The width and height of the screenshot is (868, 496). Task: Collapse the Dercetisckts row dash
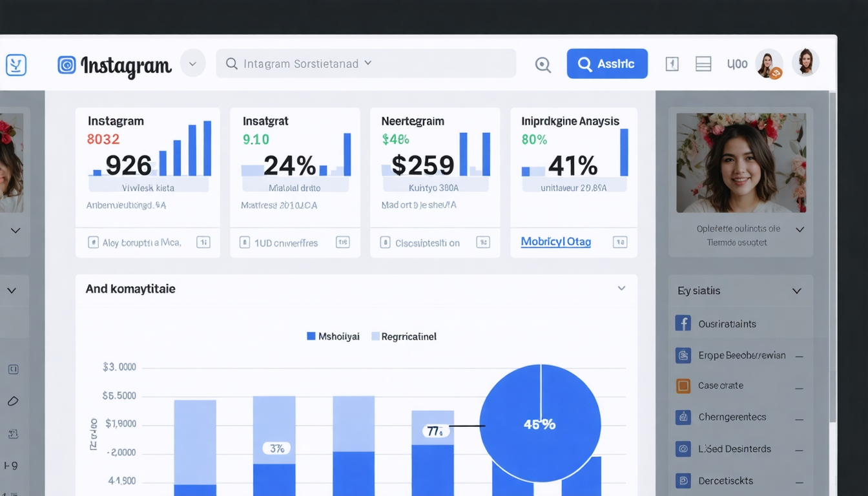click(x=799, y=482)
